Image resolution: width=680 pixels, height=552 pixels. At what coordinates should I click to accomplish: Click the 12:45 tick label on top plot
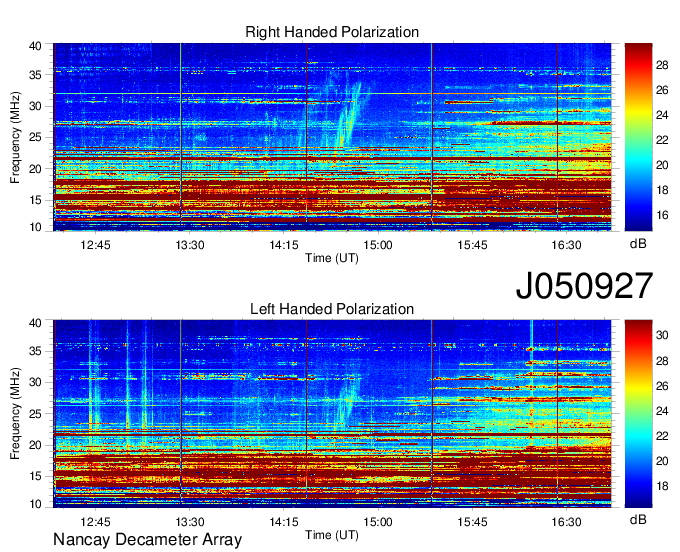coord(95,245)
